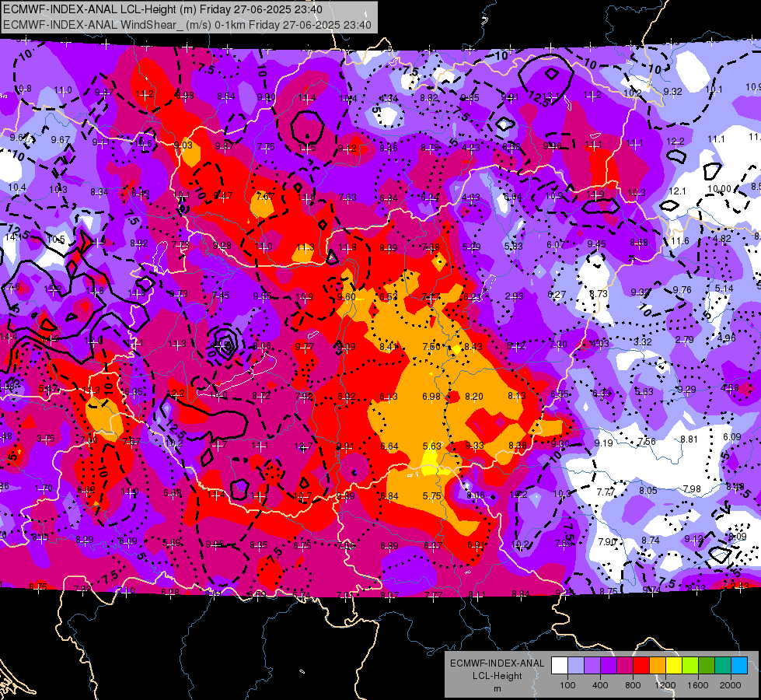Click the yellow swatch in the legend
The image size is (761, 700).
tap(674, 665)
